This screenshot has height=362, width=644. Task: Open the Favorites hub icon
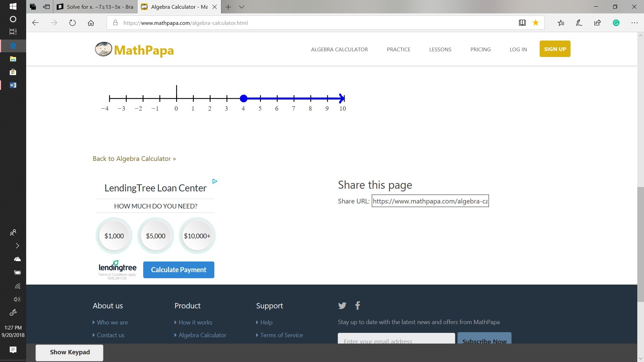click(x=561, y=23)
